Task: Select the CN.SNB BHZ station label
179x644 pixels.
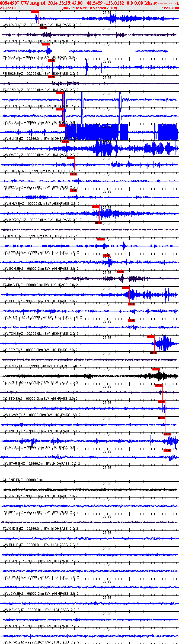Action: point(13,480)
